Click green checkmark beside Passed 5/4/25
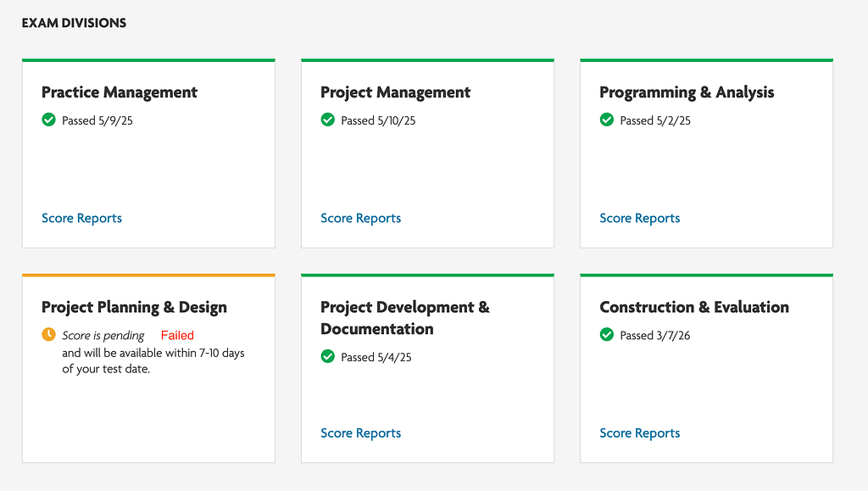868x491 pixels. (x=327, y=357)
